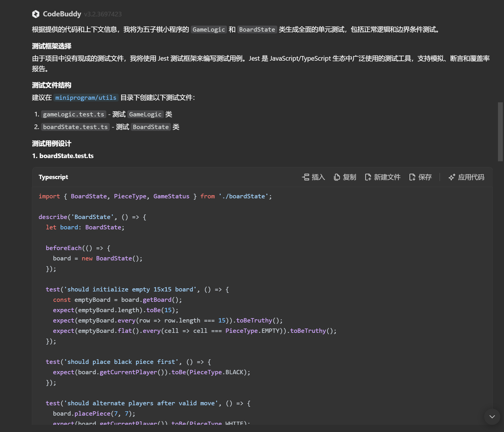Viewport: 504px width, 432px height.
Task: Click the vertical scrollbar thumb on the right
Action: click(x=500, y=132)
